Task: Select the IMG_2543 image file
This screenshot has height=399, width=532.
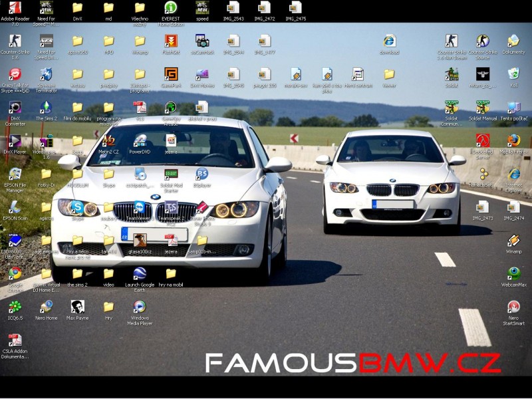Action: point(233,8)
